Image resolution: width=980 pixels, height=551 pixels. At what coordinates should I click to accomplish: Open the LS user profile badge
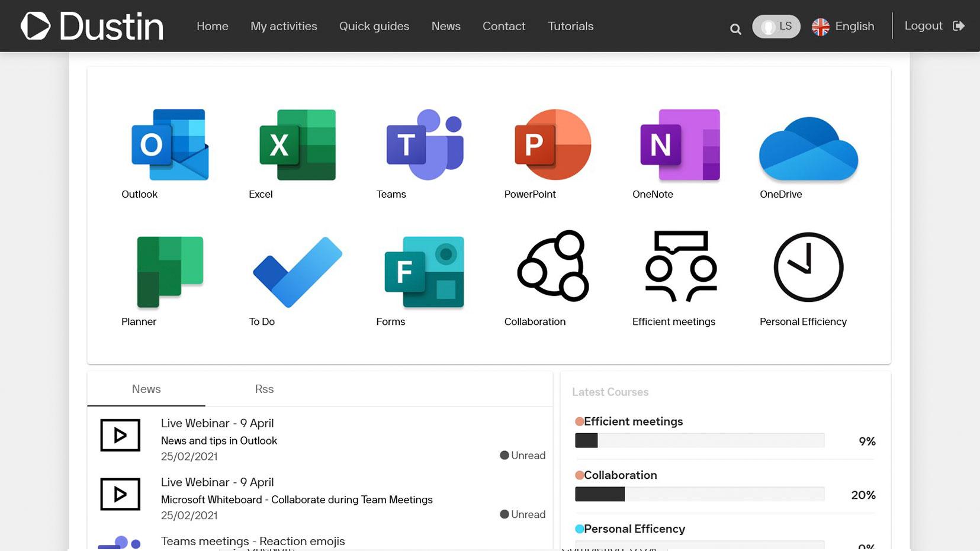[x=776, y=26]
